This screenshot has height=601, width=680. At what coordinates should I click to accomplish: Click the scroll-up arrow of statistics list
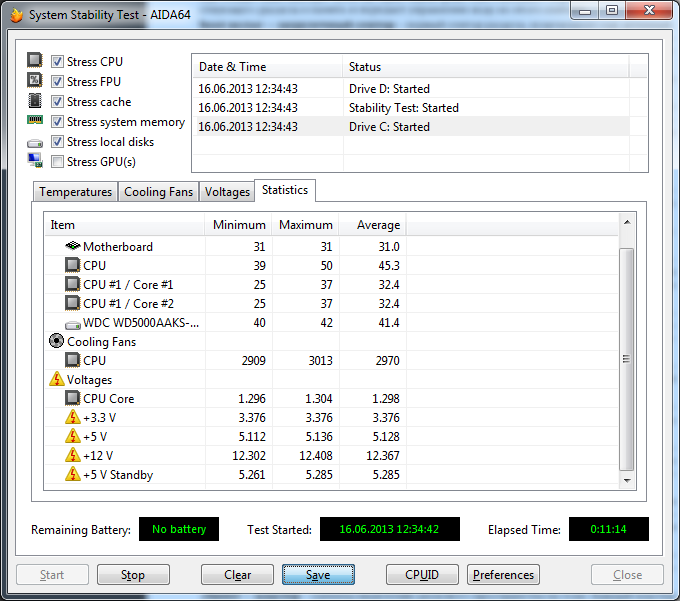(x=627, y=222)
